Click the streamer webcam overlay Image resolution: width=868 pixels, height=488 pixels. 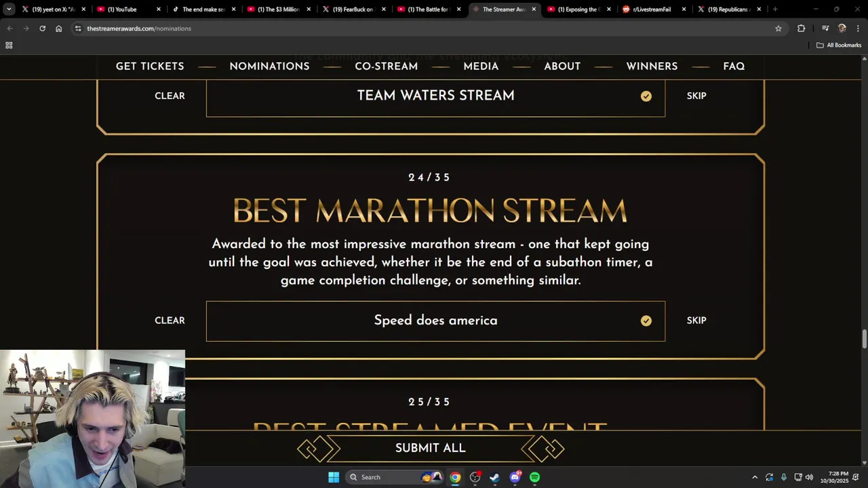(x=92, y=419)
